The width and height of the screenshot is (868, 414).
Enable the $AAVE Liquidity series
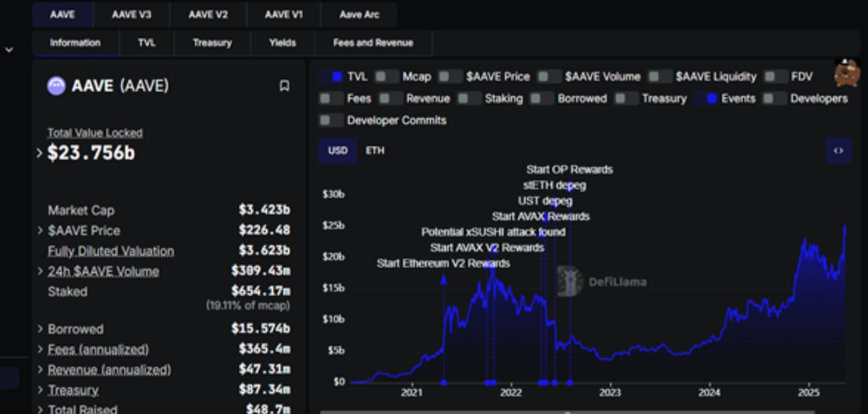point(660,77)
